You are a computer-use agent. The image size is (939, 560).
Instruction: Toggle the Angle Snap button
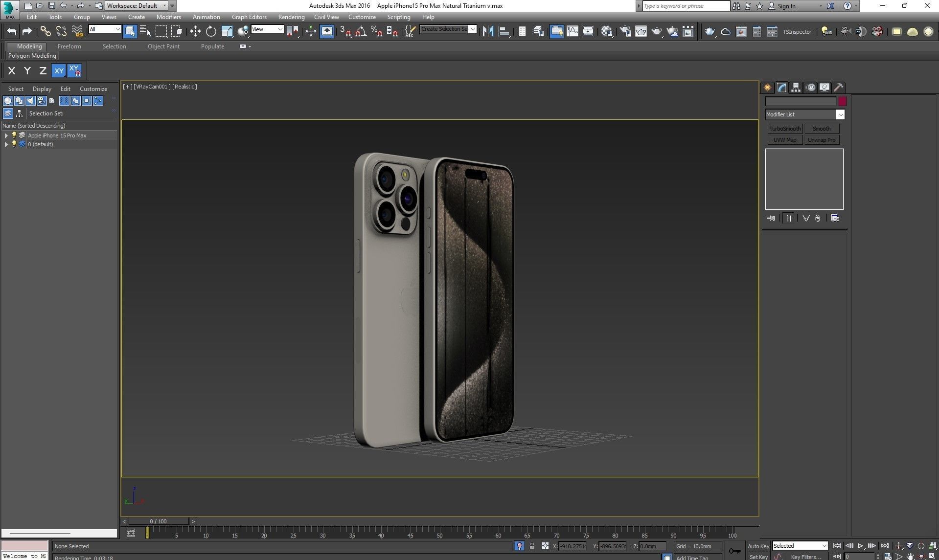pyautogui.click(x=361, y=31)
